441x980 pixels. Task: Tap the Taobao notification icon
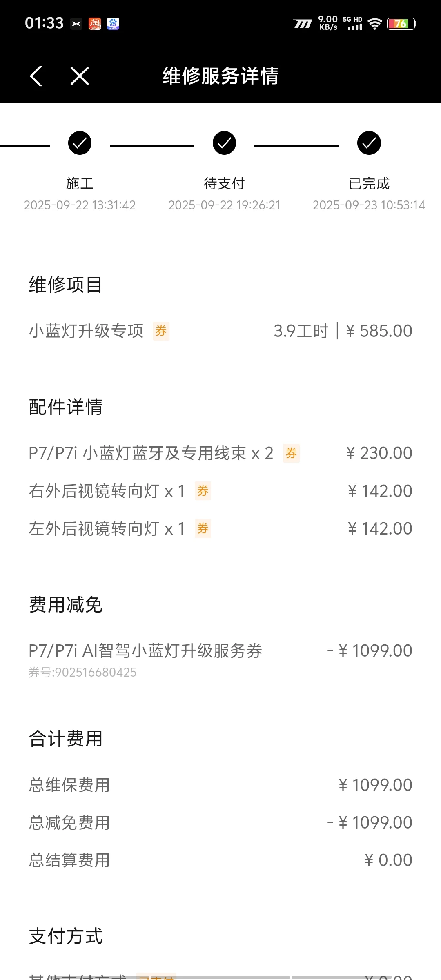[95, 24]
